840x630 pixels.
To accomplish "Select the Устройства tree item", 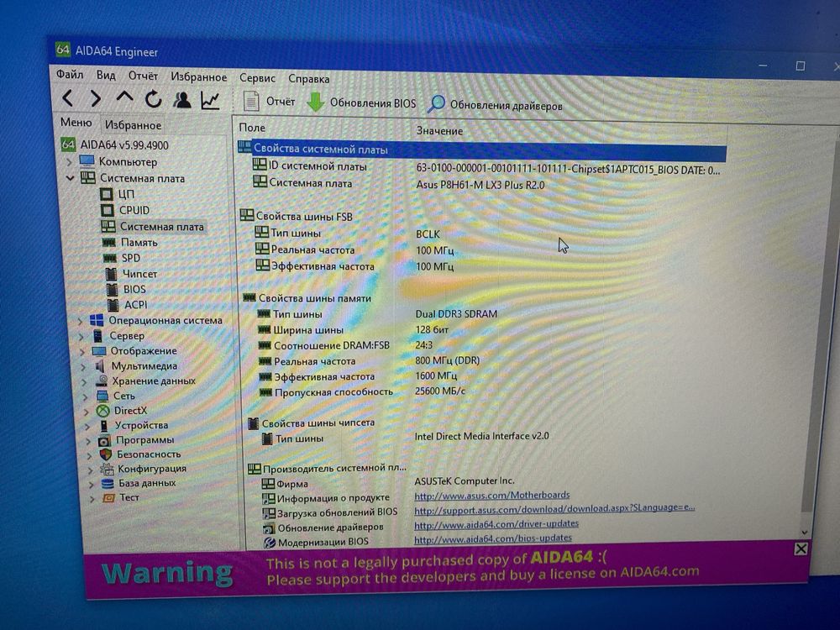I will coord(134,425).
